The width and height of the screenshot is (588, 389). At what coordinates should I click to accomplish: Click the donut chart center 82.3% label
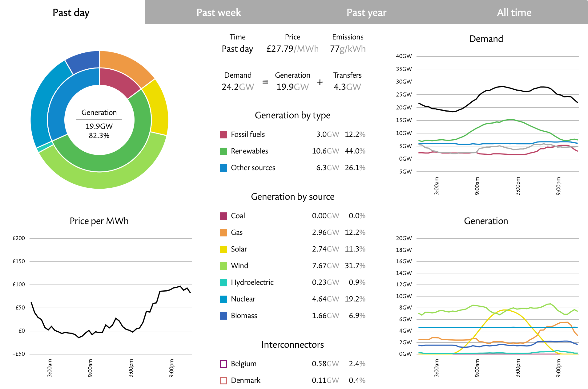tap(99, 136)
